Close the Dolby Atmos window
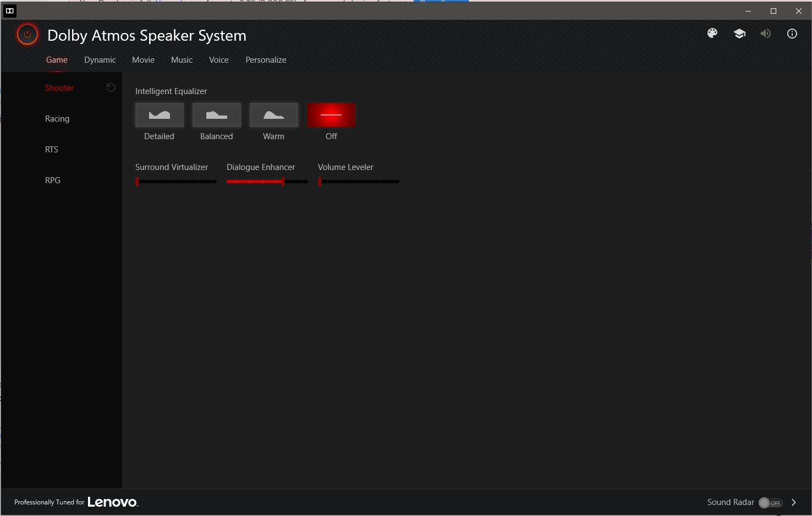This screenshot has width=812, height=516. point(799,11)
